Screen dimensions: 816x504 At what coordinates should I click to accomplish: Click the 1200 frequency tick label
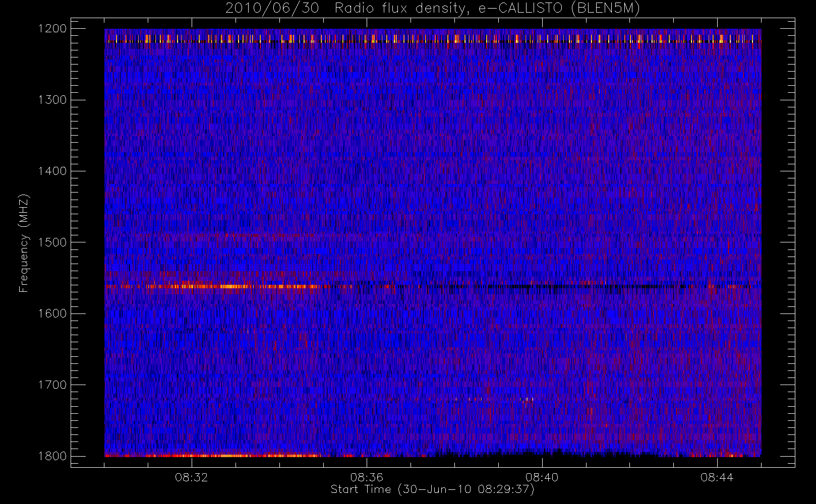(x=52, y=29)
